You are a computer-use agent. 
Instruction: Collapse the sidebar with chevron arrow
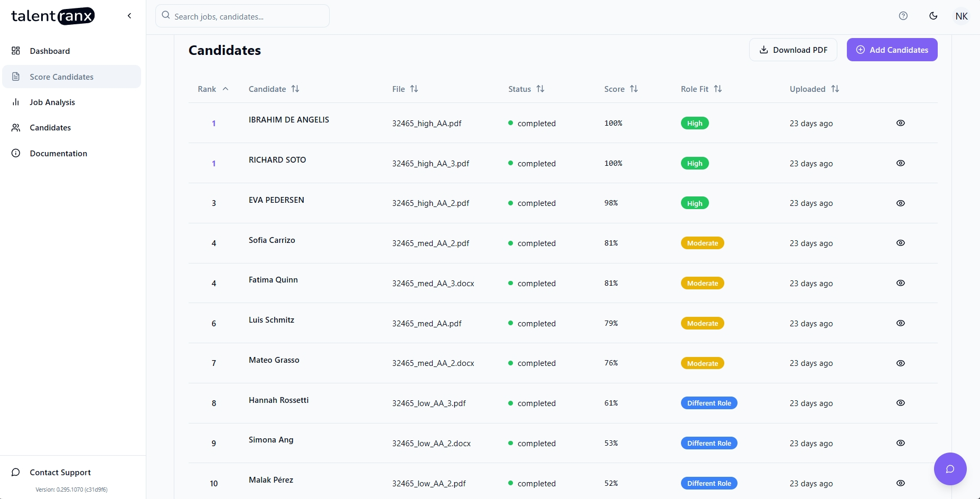(x=129, y=16)
